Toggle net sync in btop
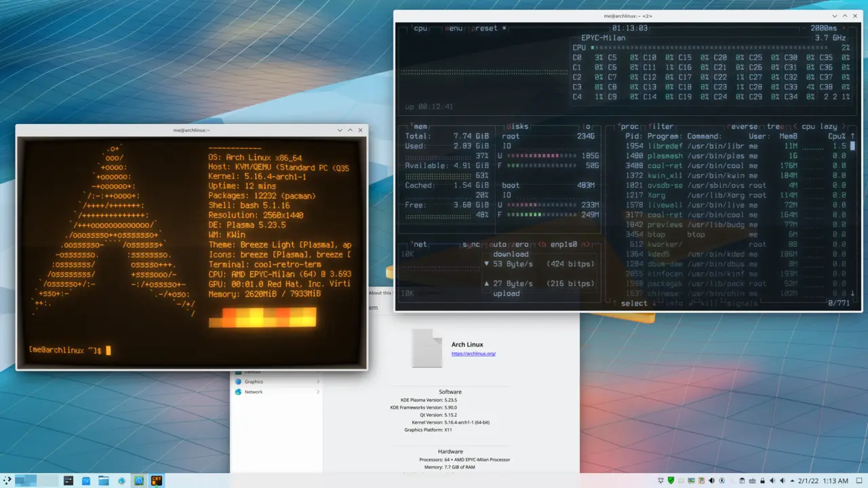The image size is (868, 488). tap(471, 244)
